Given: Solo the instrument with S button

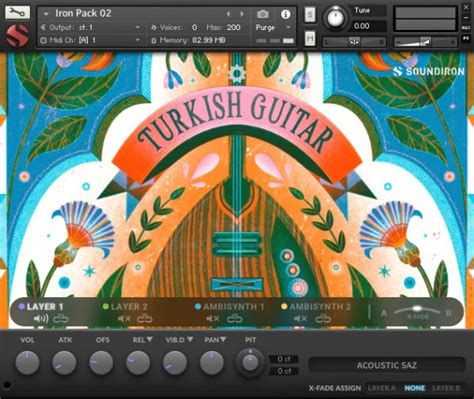Looking at the screenshot, I should 310,15.
